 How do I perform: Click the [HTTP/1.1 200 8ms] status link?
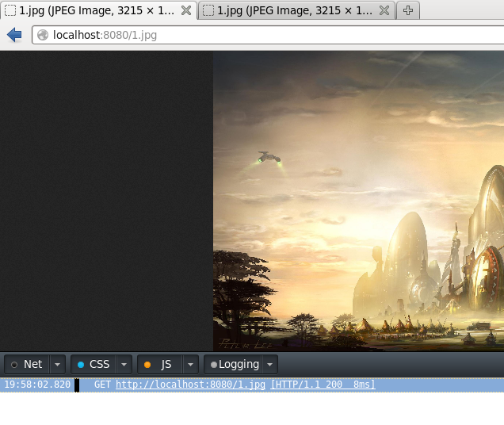(x=323, y=385)
